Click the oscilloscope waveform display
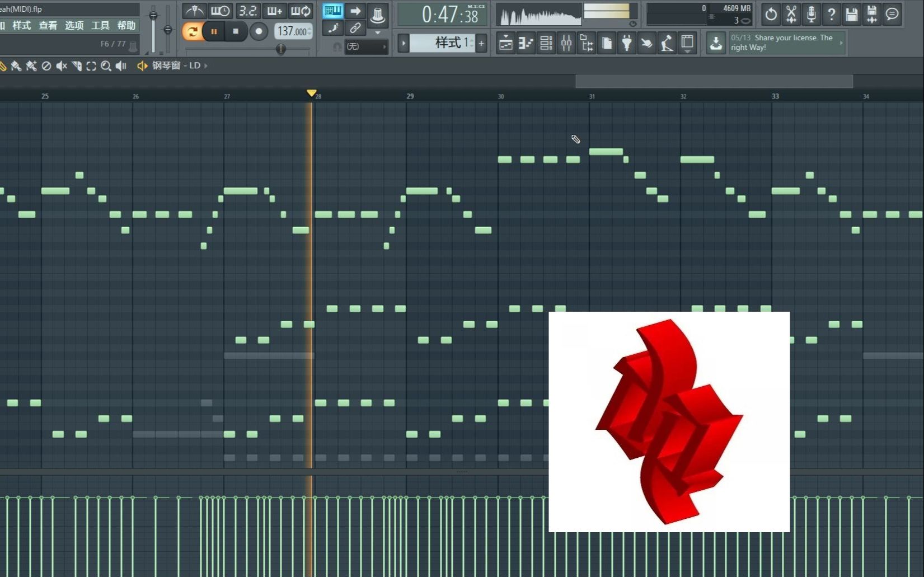Screen dimensions: 924x577 [540, 15]
